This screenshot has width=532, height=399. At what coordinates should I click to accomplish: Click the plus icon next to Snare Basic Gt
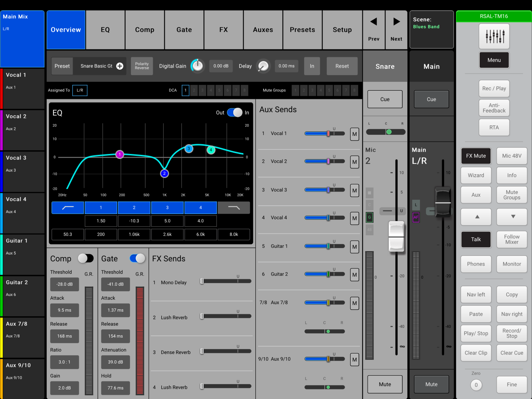coord(120,66)
